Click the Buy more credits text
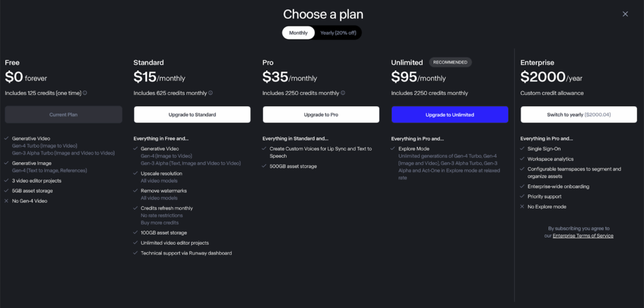Screen dimensions: 644x308 tap(160, 223)
